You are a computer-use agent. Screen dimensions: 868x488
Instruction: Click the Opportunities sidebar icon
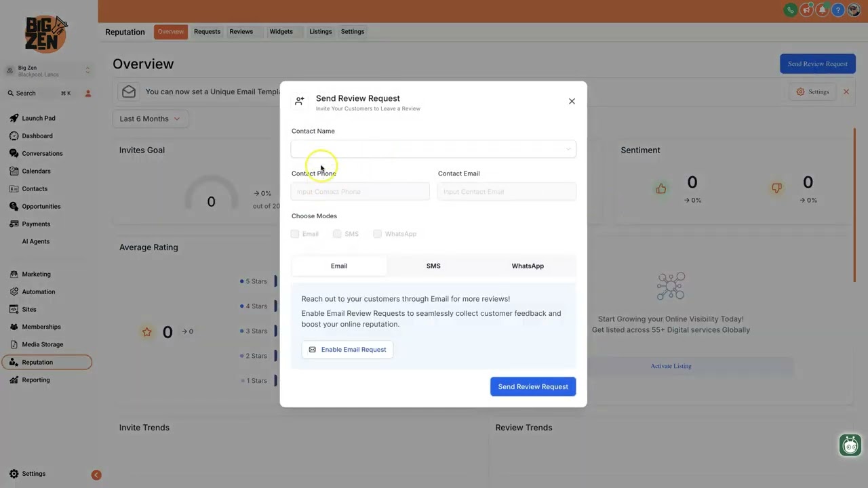(x=14, y=206)
